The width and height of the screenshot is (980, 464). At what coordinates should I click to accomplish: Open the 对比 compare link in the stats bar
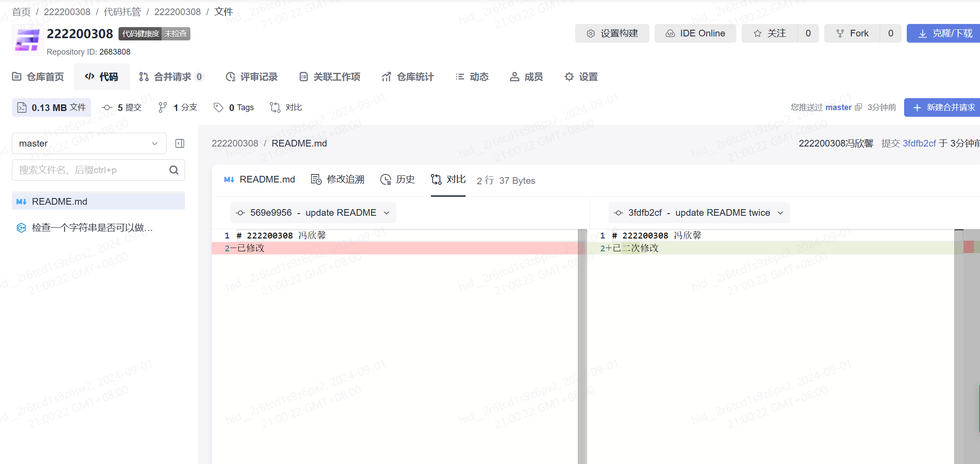pos(286,107)
